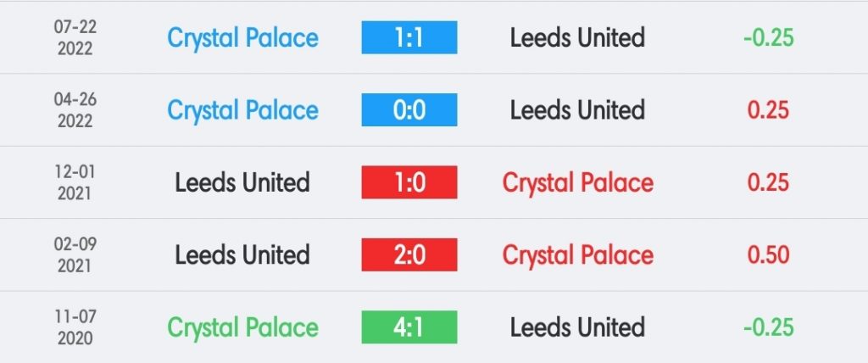Select the 0.25 handicap for 12-01 2021
This screenshot has height=363, width=868.
coord(768,182)
